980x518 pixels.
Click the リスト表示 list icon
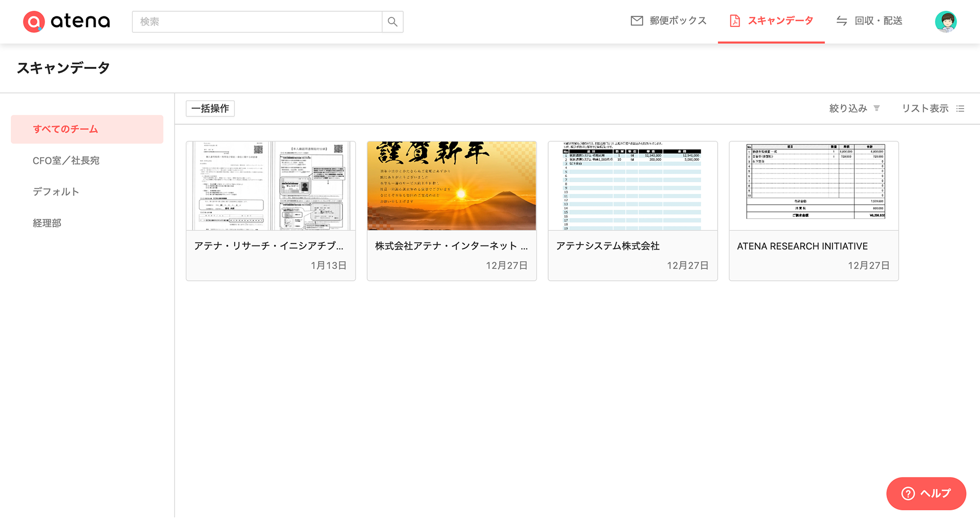pos(960,109)
